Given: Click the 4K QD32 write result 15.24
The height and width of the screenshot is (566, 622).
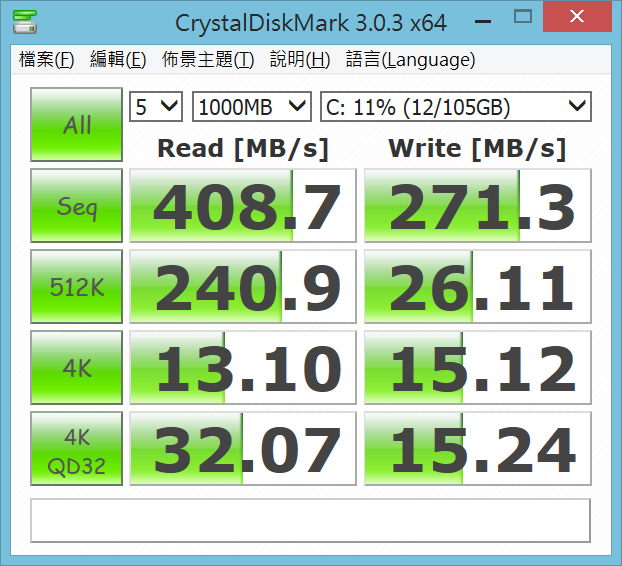Looking at the screenshot, I should [x=478, y=448].
